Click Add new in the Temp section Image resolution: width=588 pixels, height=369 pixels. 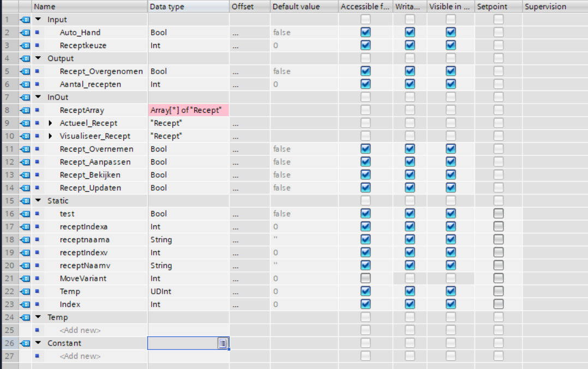point(80,330)
